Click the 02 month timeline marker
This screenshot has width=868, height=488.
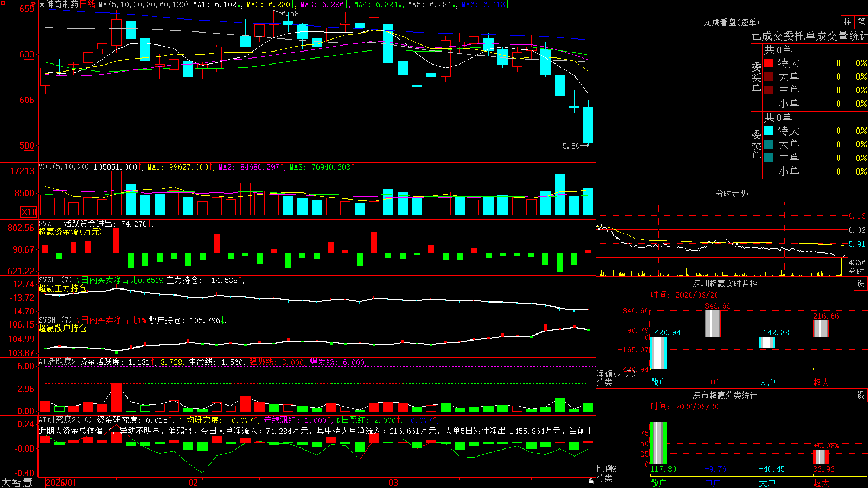coord(193,483)
